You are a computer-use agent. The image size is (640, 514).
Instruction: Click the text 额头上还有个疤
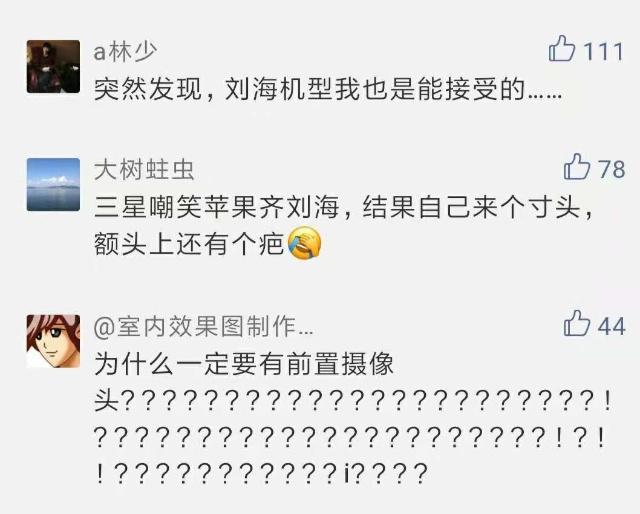[189, 245]
